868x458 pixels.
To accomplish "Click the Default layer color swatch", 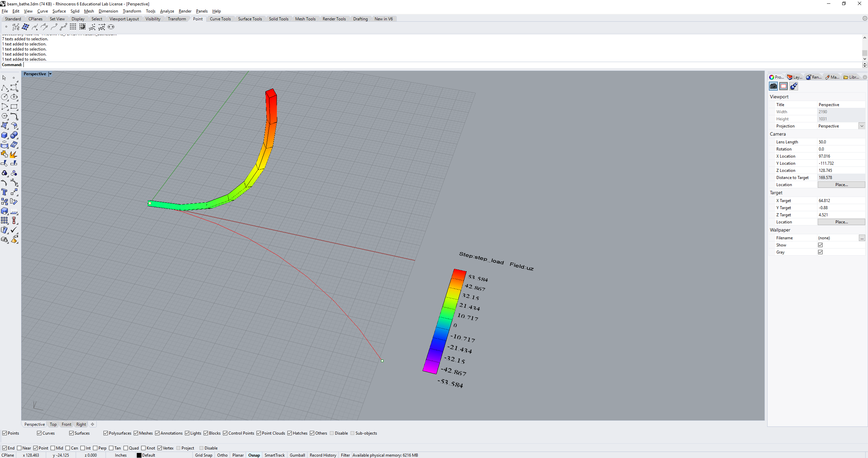I will 139,455.
